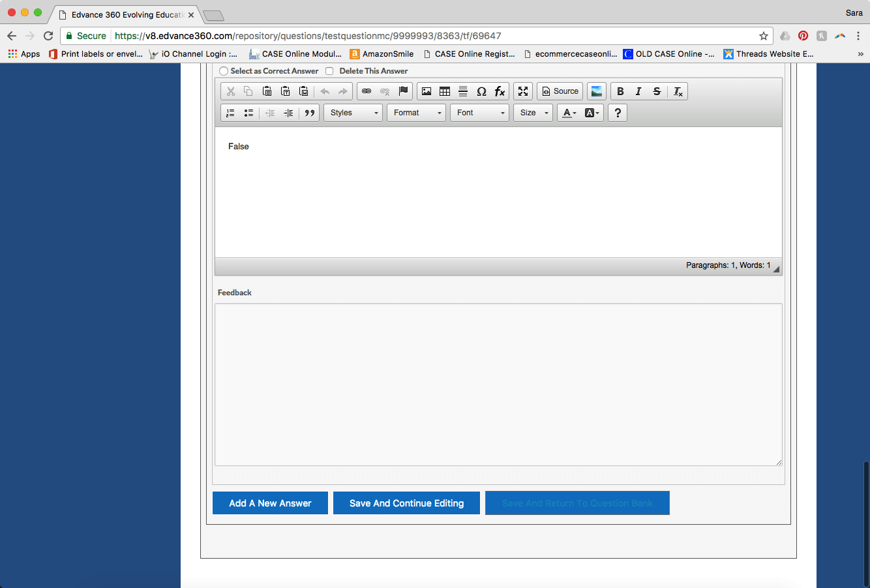
Task: Toggle block quote formatting
Action: pyautogui.click(x=310, y=113)
